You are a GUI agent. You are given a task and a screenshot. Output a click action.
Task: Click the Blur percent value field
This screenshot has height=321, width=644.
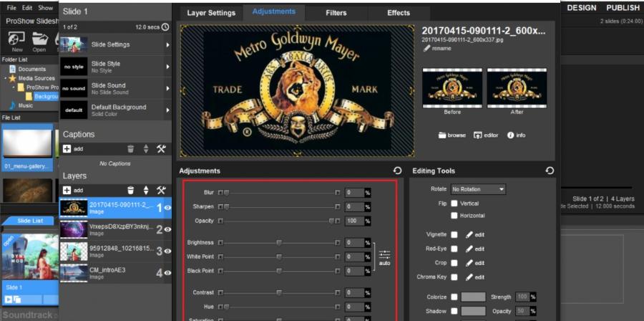354,192
